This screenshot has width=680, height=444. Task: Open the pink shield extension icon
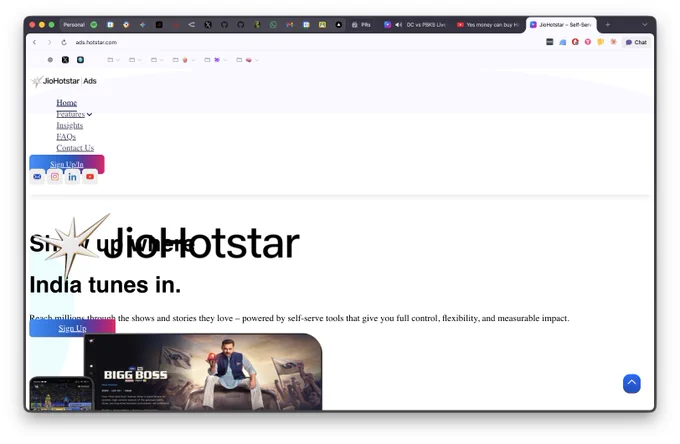pyautogui.click(x=588, y=42)
